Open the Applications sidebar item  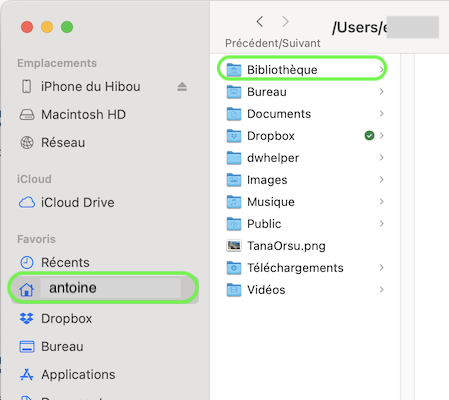[68, 374]
